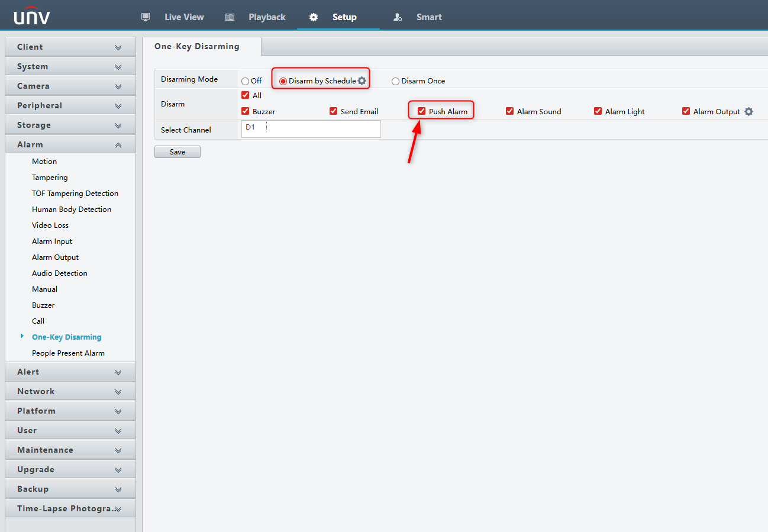The width and height of the screenshot is (768, 532).
Task: Click the Save button
Action: click(x=178, y=152)
